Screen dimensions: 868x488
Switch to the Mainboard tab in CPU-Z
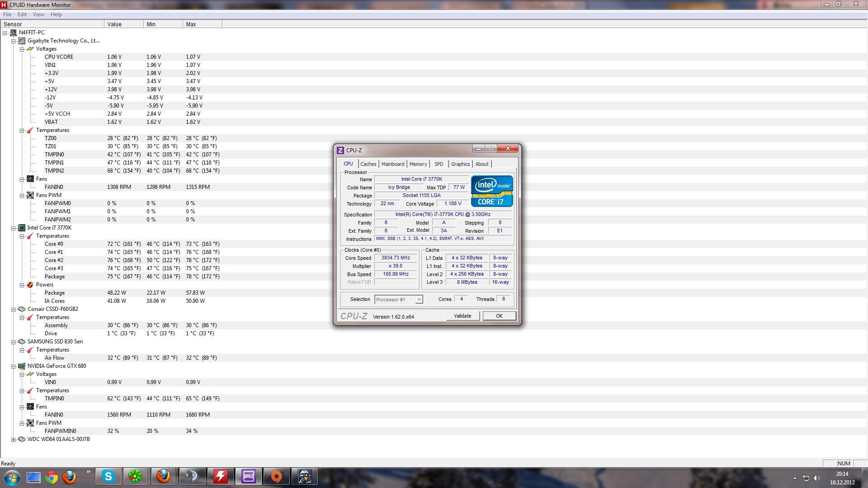pyautogui.click(x=392, y=164)
